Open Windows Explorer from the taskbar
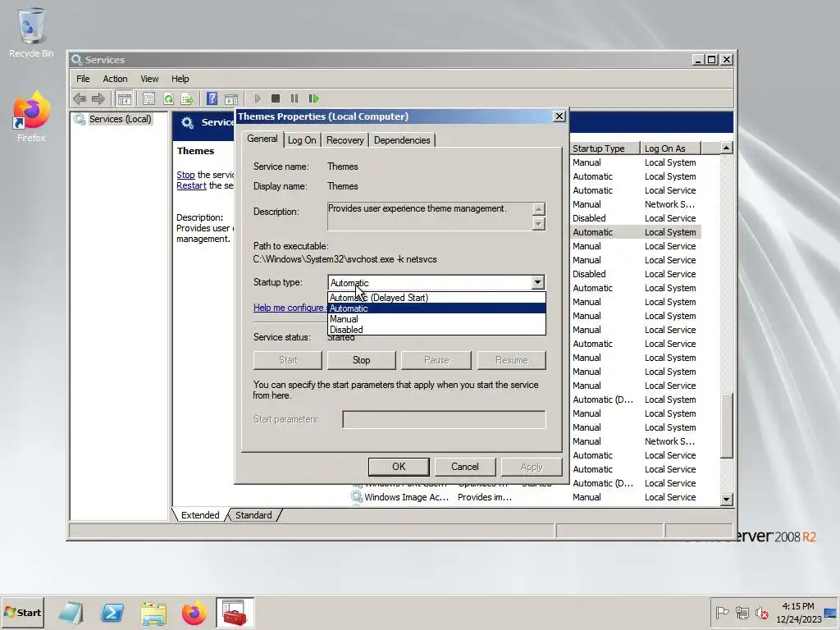Viewport: 840px width, 630px height. point(153,612)
